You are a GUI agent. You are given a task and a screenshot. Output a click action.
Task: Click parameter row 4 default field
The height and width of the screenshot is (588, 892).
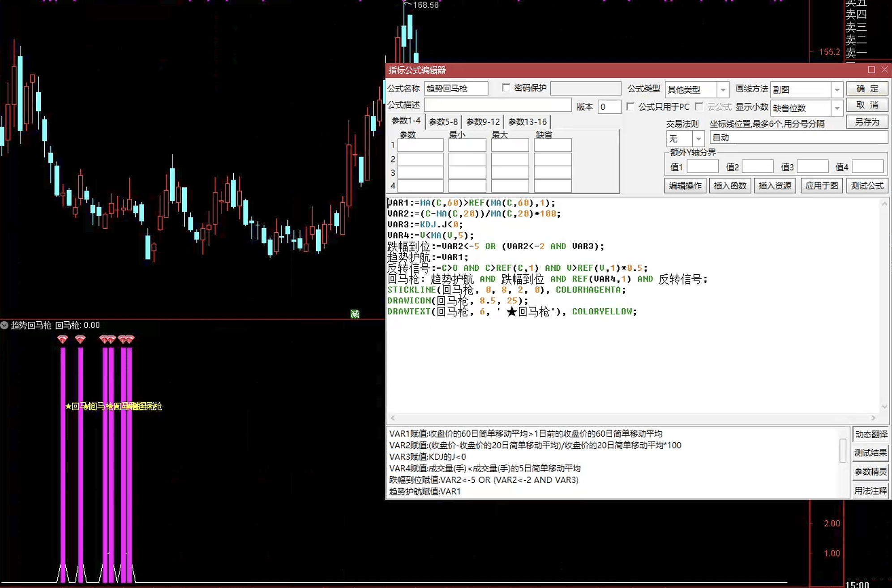click(x=553, y=186)
